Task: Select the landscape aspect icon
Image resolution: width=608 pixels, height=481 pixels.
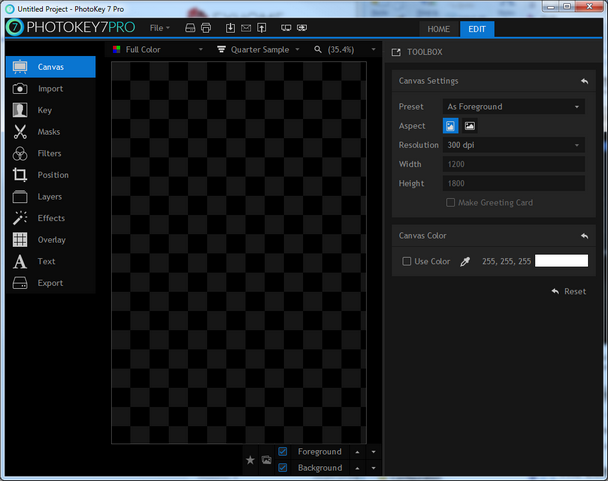Action: click(470, 126)
